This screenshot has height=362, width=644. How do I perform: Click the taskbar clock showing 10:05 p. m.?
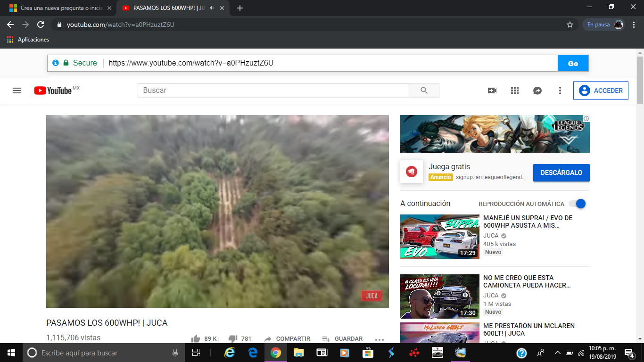click(603, 353)
